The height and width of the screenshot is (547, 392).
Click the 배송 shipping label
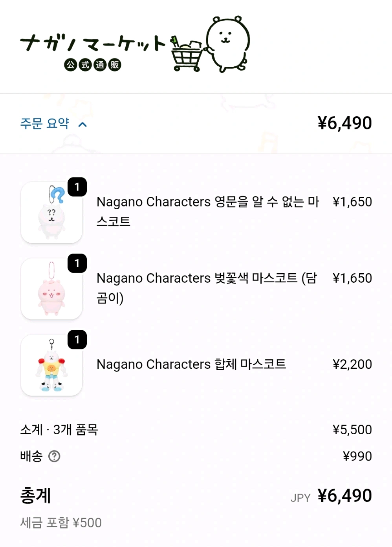(31, 456)
